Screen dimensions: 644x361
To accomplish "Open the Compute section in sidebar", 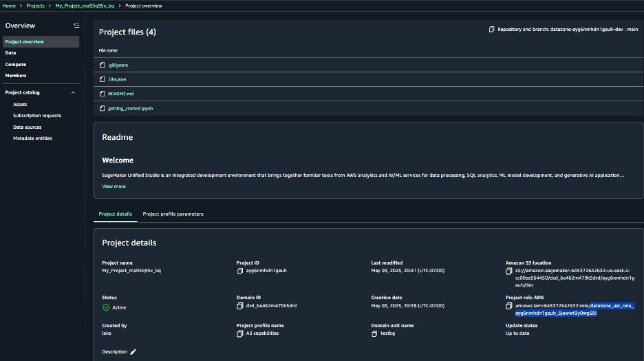I will tap(16, 64).
